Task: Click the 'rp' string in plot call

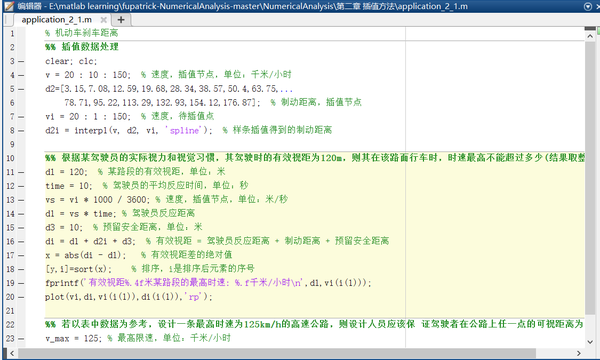Action: point(194,296)
